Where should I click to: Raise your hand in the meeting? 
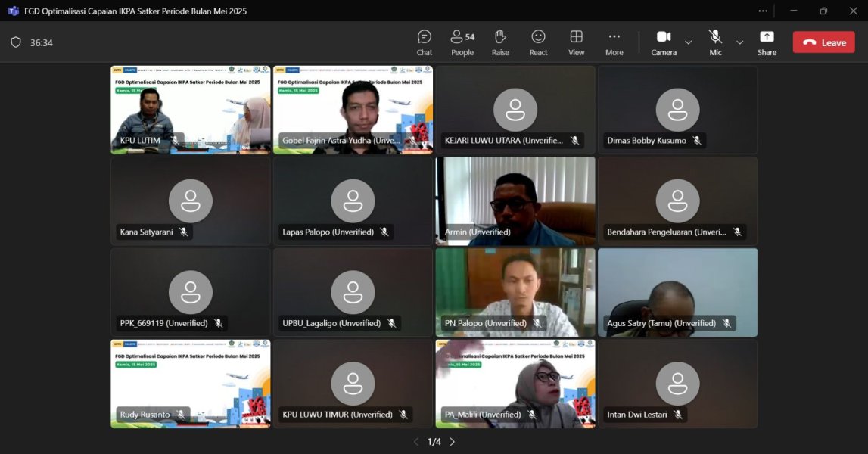pyautogui.click(x=500, y=42)
